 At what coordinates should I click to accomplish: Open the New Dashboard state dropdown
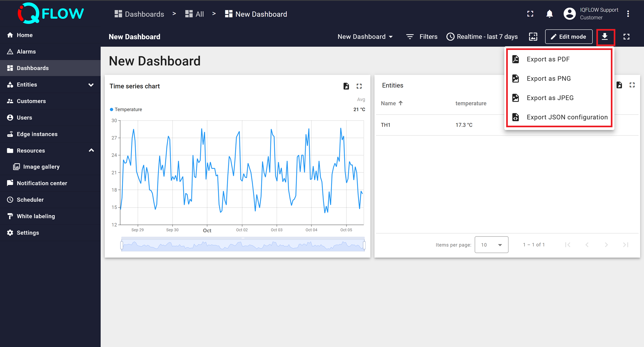click(x=365, y=37)
